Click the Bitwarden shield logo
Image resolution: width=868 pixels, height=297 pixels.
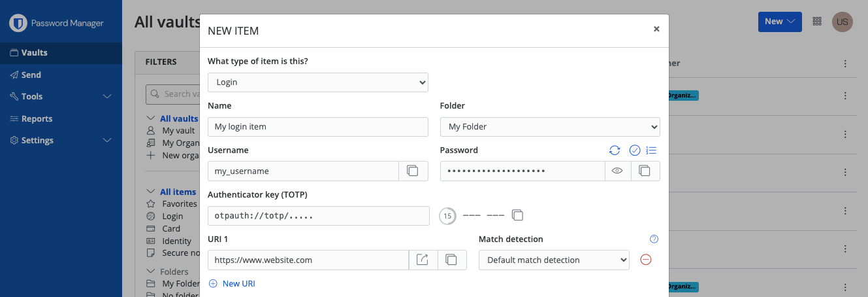pos(18,23)
